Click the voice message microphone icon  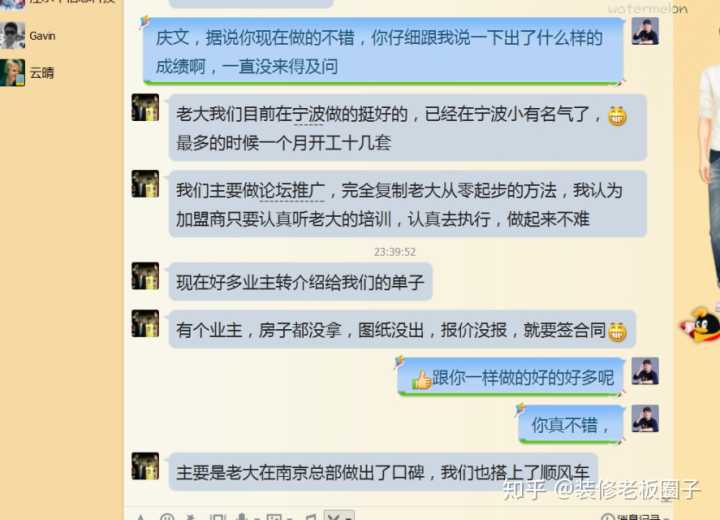(242, 517)
